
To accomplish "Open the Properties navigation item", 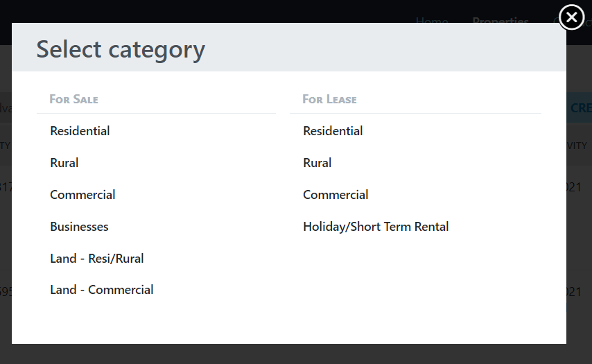I will click(500, 21).
